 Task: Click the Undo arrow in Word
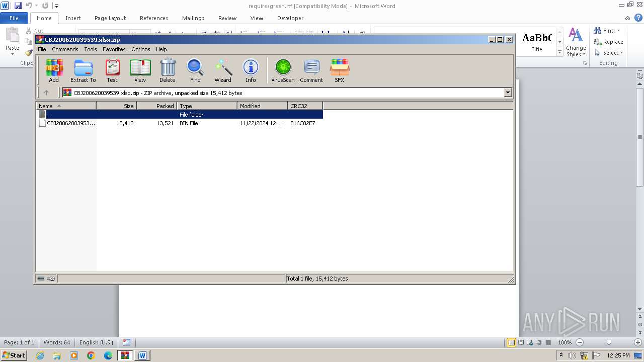tap(29, 6)
